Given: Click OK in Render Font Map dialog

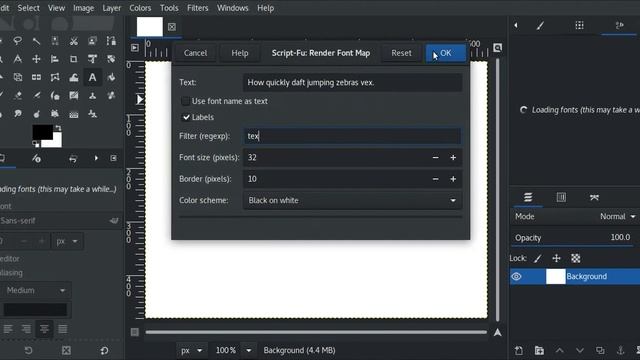Looking at the screenshot, I should [x=446, y=53].
